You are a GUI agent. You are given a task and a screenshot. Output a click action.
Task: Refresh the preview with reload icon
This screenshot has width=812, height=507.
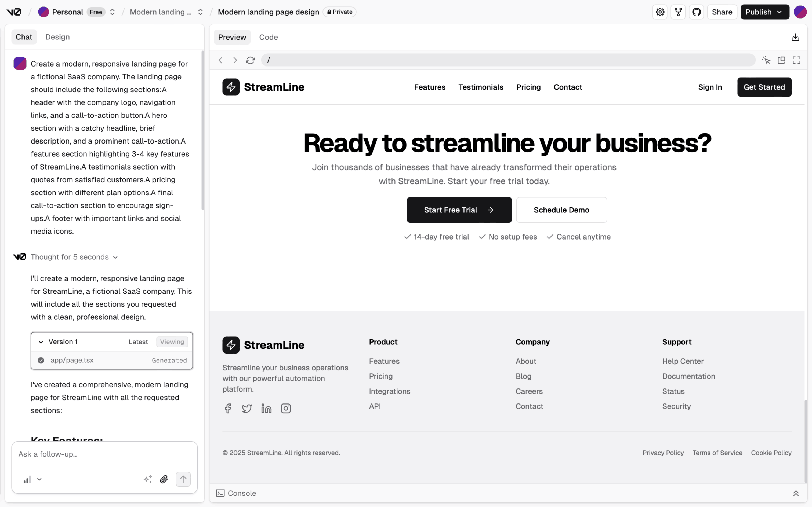pyautogui.click(x=250, y=60)
